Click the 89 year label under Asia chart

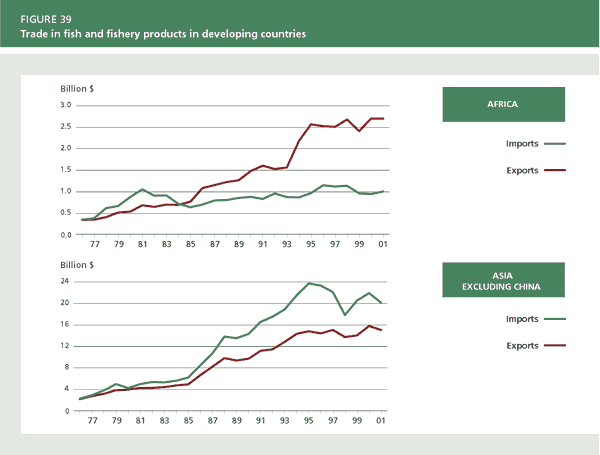239,420
